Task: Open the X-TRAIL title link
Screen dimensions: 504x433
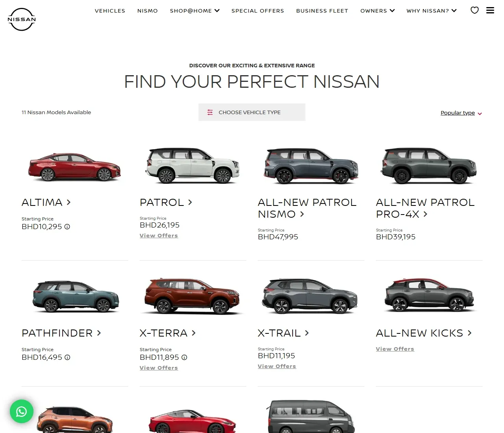Action: coord(283,333)
